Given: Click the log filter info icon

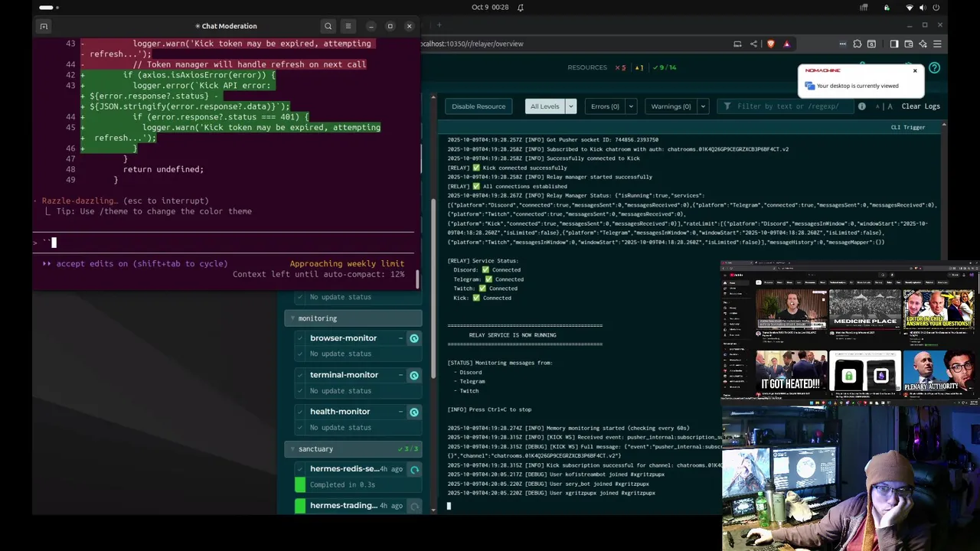Looking at the screenshot, I should [x=861, y=106].
